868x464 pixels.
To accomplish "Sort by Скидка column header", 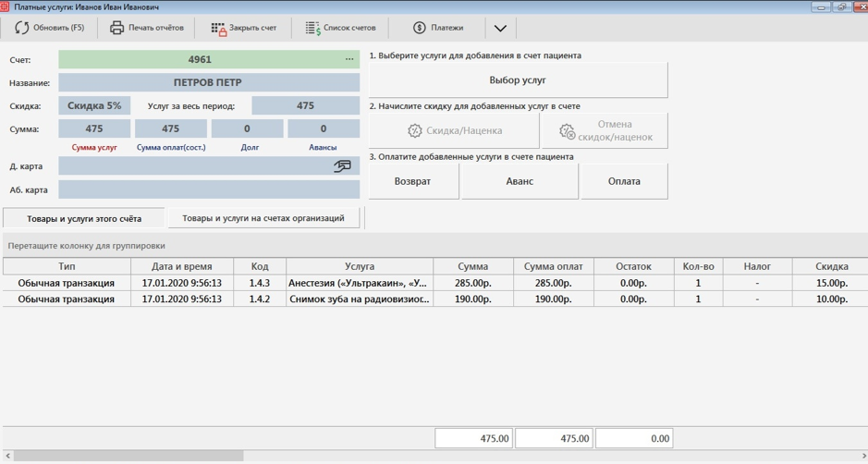I will coord(830,266).
